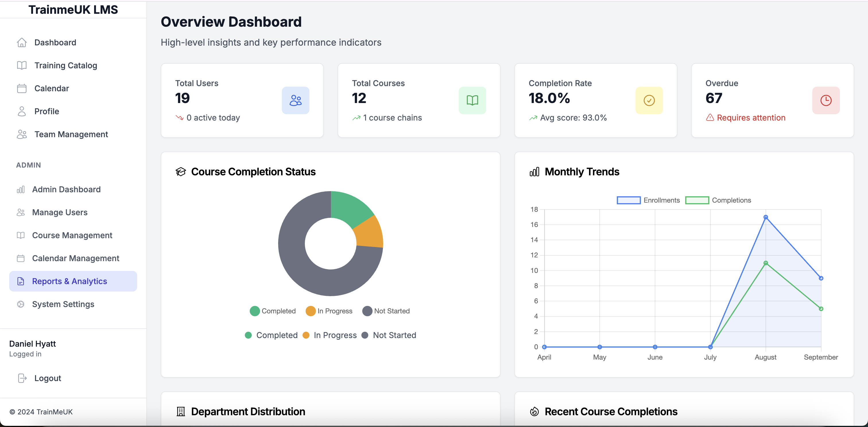The image size is (868, 427).
Task: Click the Logout arrow icon
Action: pyautogui.click(x=22, y=378)
